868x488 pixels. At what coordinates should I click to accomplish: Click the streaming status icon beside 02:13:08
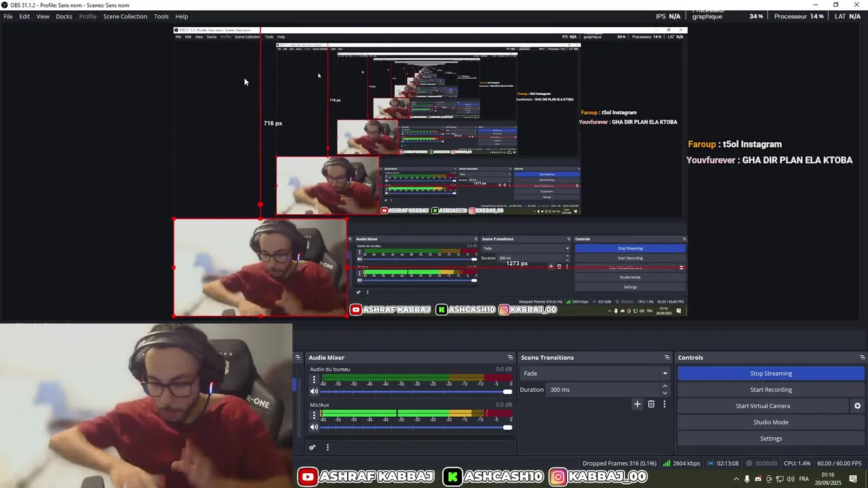(x=710, y=464)
